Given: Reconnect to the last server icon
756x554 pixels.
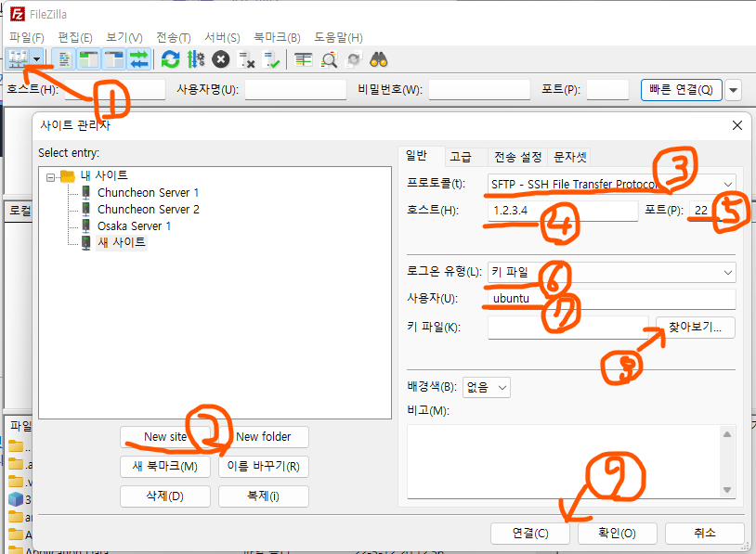Looking at the screenshot, I should (271, 59).
